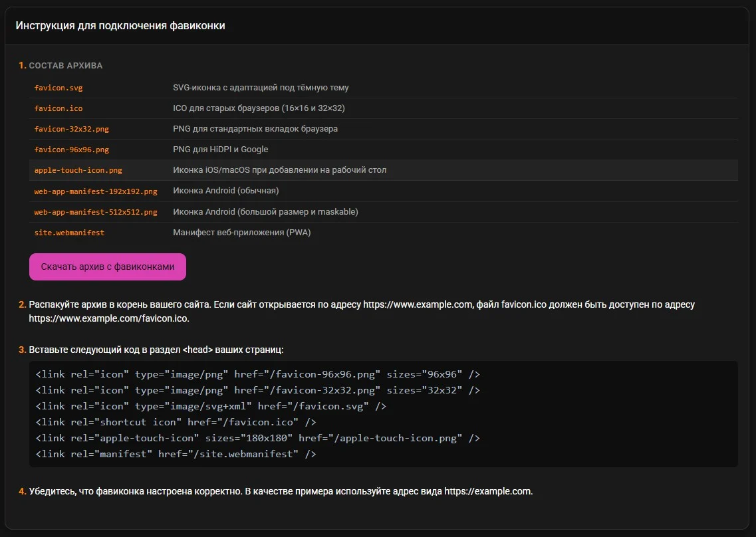Click the «Состав архива» section heading
The width and height of the screenshot is (756, 537).
[65, 66]
